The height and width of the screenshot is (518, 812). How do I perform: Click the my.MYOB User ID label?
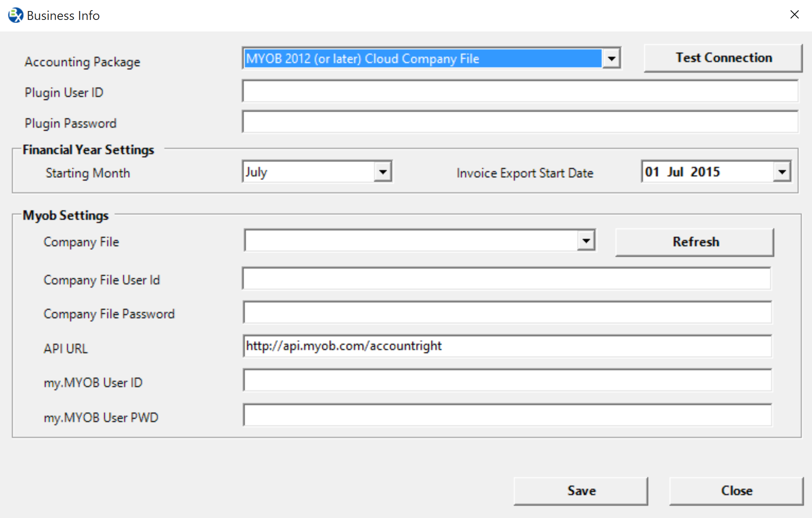[93, 383]
